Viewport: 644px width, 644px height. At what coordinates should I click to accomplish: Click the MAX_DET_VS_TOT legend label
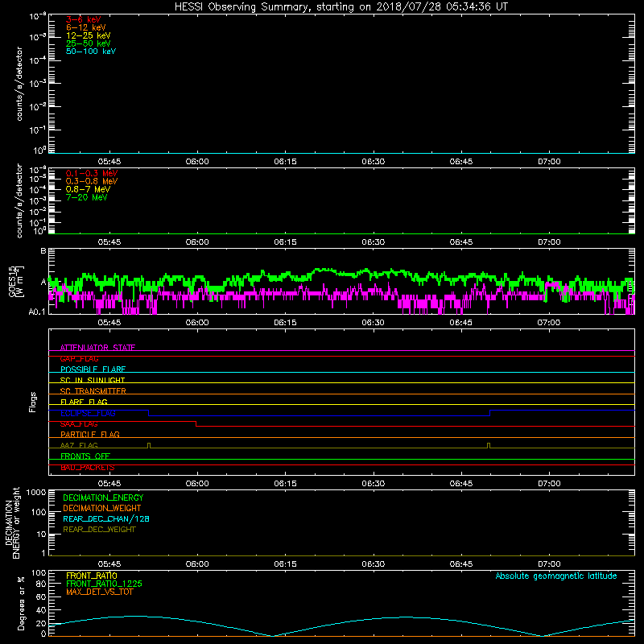[99, 592]
